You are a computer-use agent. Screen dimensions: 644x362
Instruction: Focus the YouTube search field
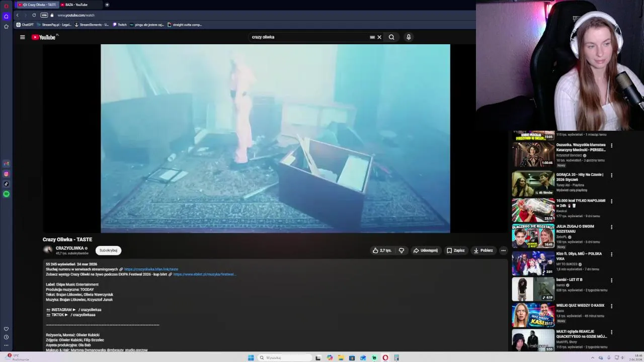[309, 37]
